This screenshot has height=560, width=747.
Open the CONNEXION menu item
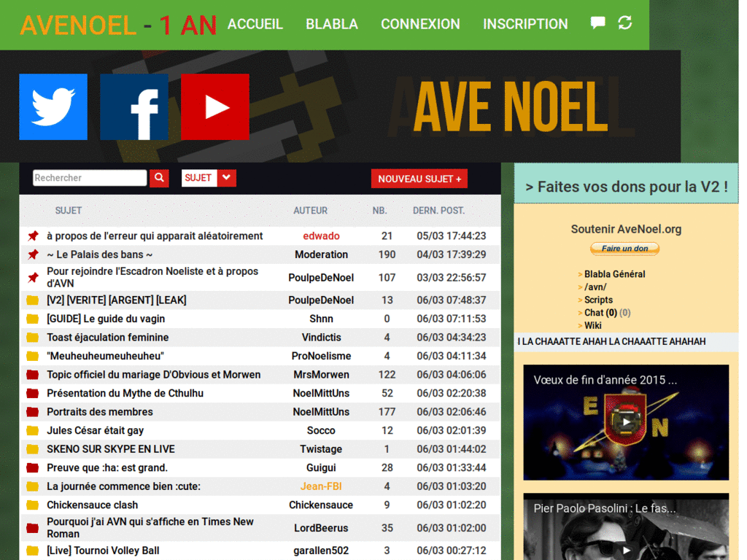pos(420,24)
